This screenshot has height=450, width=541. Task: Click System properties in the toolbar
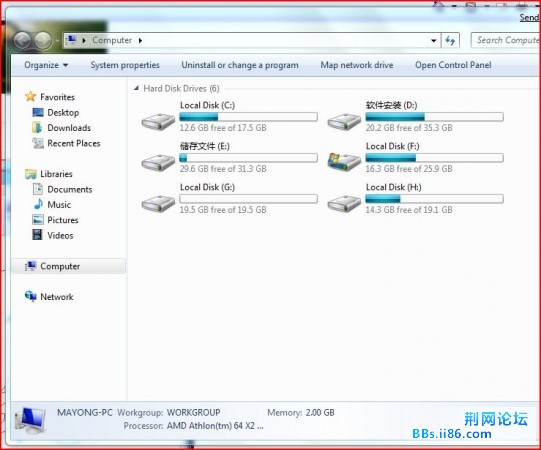pyautogui.click(x=125, y=65)
